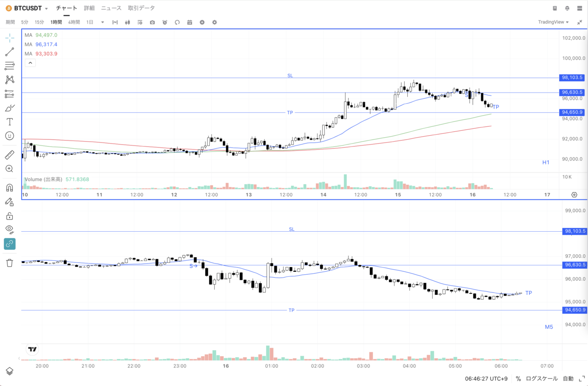Click the Volume (出来高) legend
Viewport: 588px width, 386px height.
[57, 180]
